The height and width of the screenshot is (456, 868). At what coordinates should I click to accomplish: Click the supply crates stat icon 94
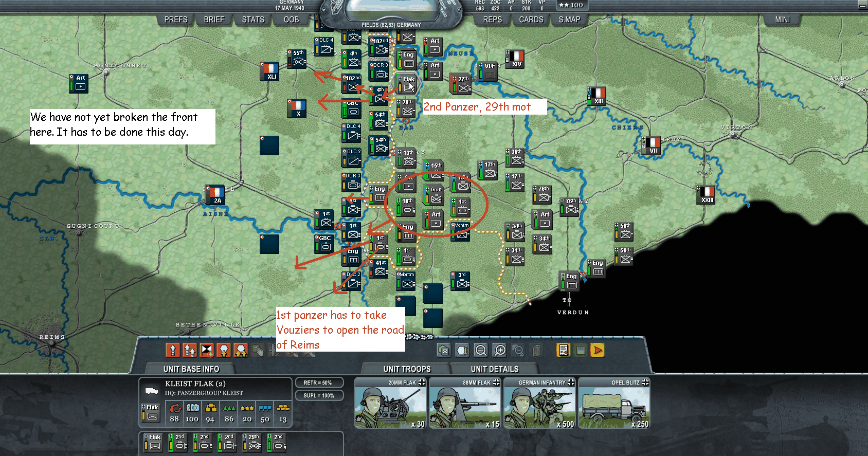click(210, 408)
